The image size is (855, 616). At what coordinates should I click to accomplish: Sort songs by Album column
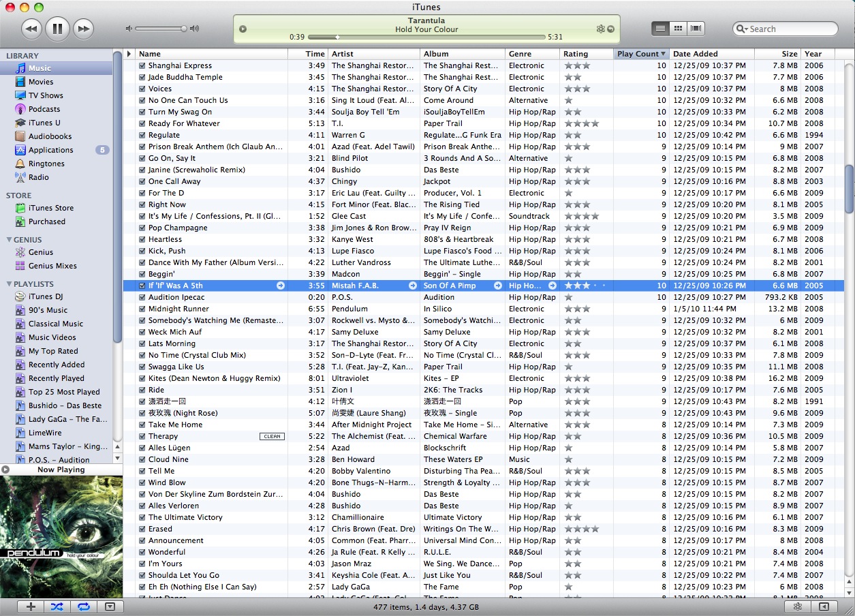[463, 54]
